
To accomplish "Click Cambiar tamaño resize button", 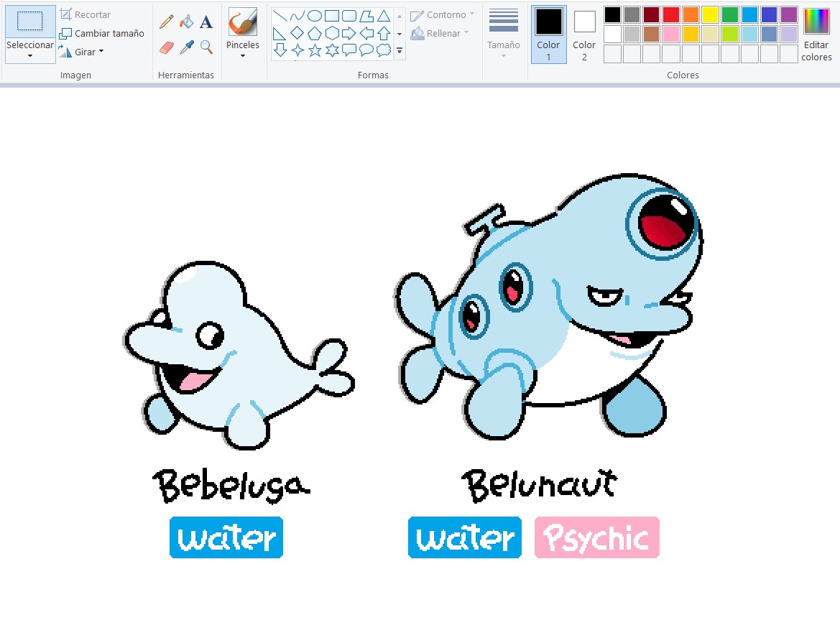I will click(102, 33).
